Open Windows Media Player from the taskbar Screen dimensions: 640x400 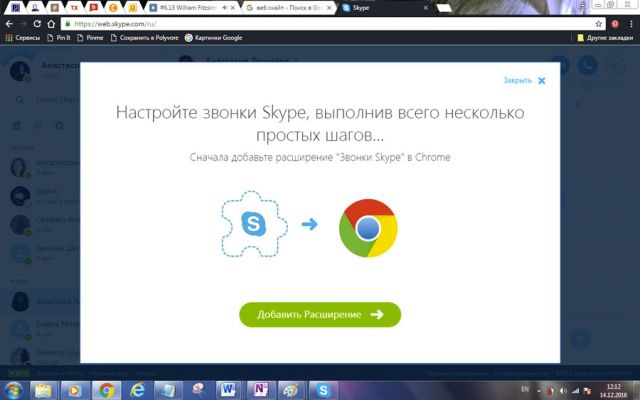pyautogui.click(x=75, y=390)
